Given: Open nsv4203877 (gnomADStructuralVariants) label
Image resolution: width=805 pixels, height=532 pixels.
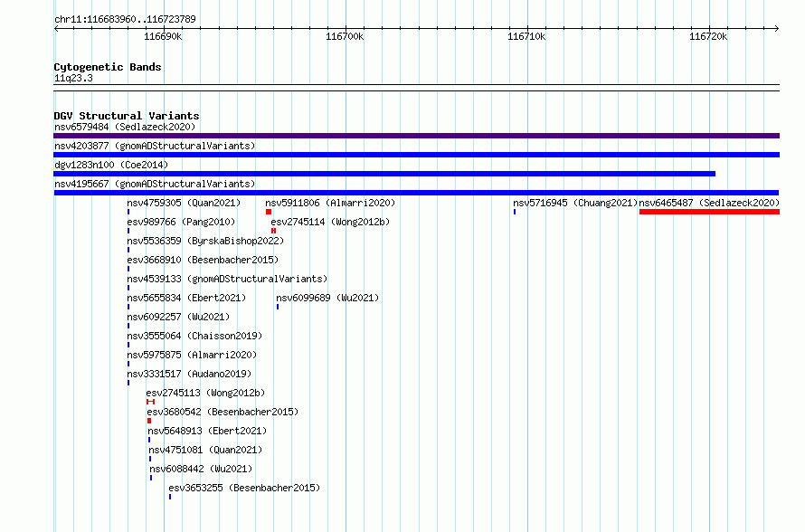Looking at the screenshot, I should point(155,146).
